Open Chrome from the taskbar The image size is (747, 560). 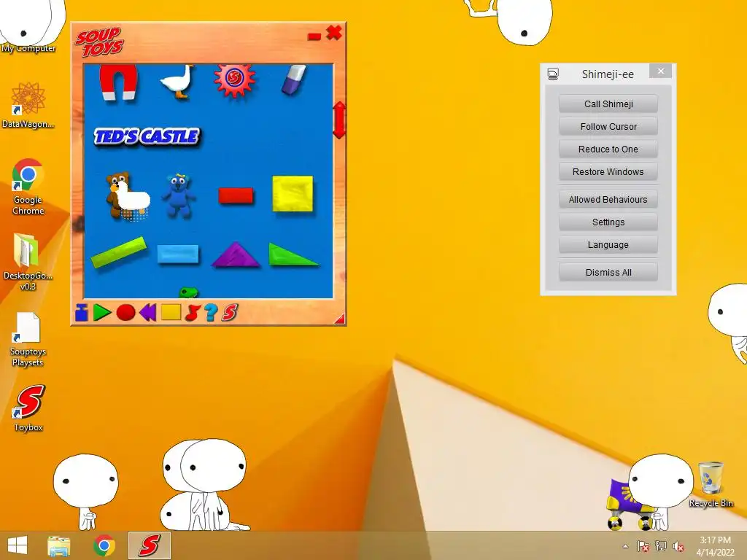(104, 545)
